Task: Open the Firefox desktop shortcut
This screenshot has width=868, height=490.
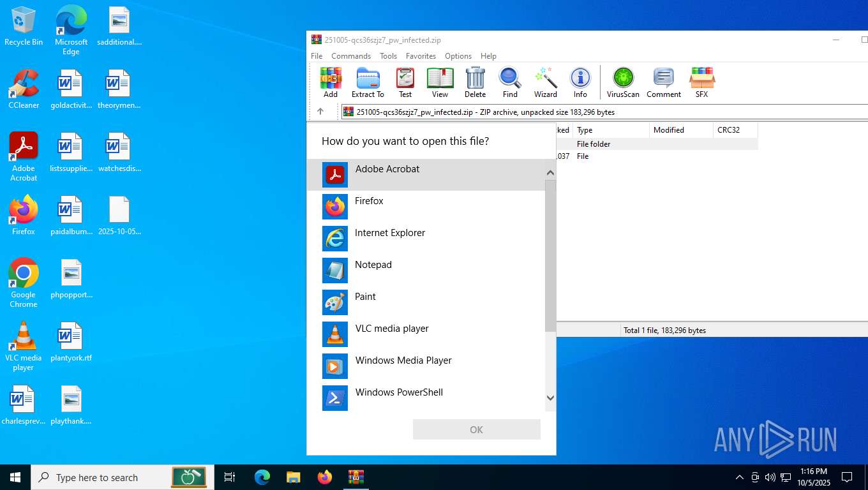Action: (x=24, y=216)
